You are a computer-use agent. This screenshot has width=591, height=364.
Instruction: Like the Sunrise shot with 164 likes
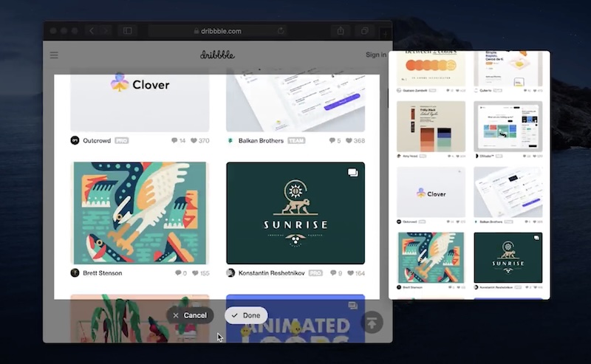point(350,273)
